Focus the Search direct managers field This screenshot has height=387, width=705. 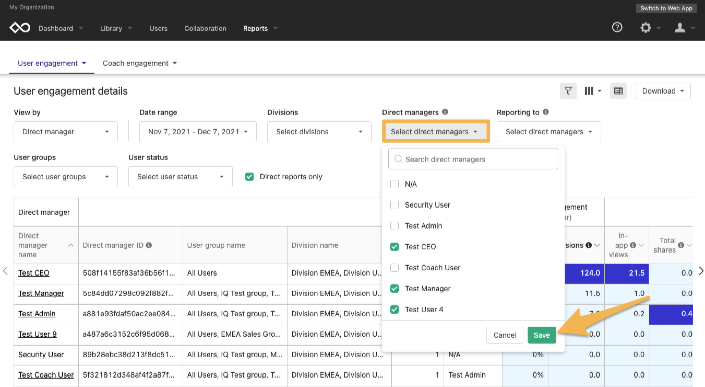coord(473,159)
